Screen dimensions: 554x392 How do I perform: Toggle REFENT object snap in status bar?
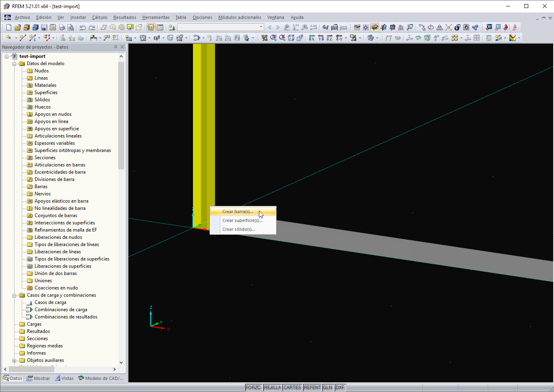(312, 388)
